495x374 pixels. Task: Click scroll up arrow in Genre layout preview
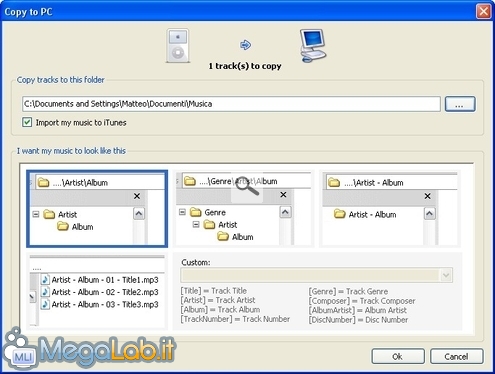point(285,212)
